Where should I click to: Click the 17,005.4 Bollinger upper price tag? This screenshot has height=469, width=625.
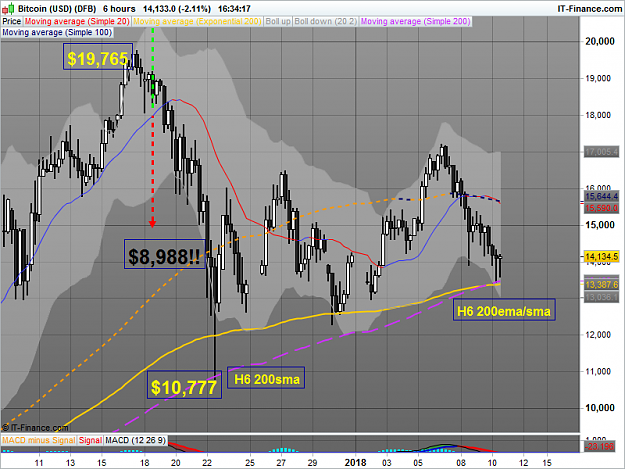coord(601,152)
